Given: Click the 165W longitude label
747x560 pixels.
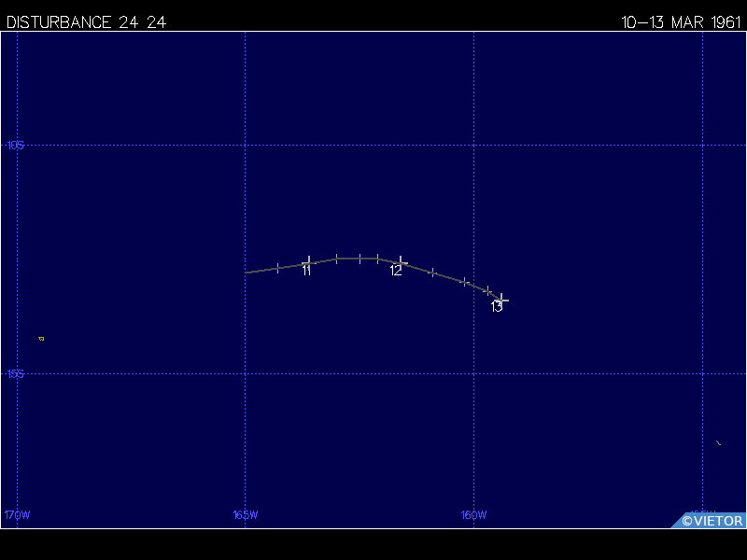Looking at the screenshot, I should pos(246,515).
